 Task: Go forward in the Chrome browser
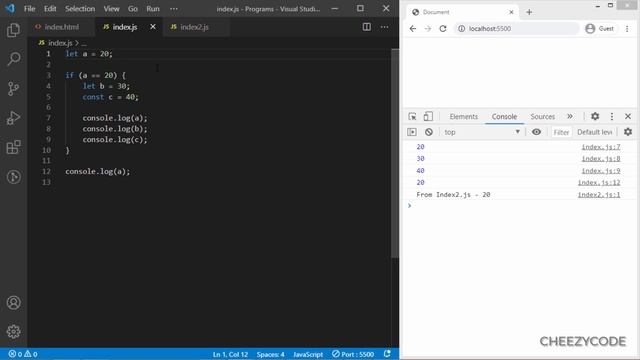(x=427, y=29)
